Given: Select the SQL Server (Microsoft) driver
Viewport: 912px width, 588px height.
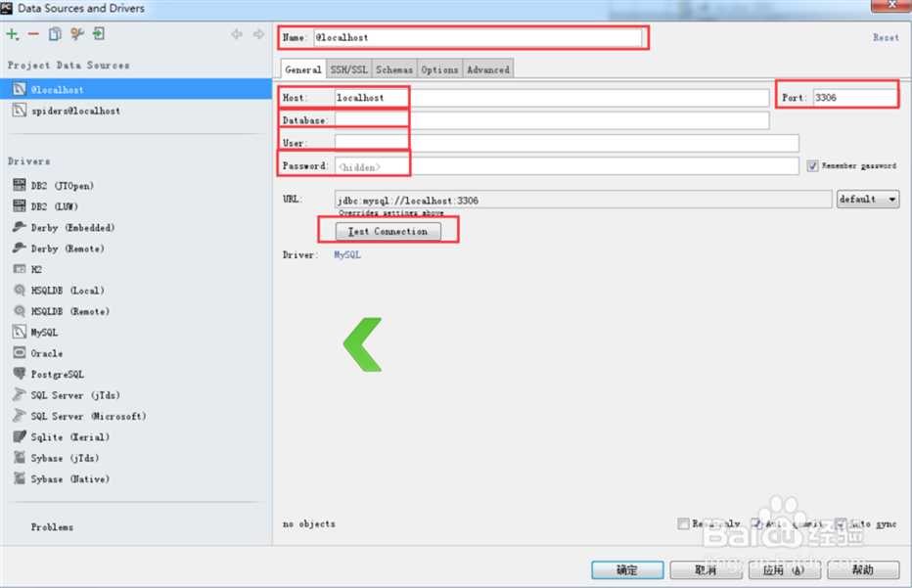Looking at the screenshot, I should tap(88, 416).
